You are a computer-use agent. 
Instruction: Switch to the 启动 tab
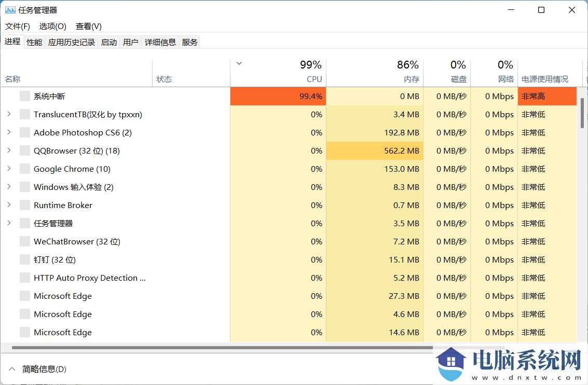pos(108,42)
